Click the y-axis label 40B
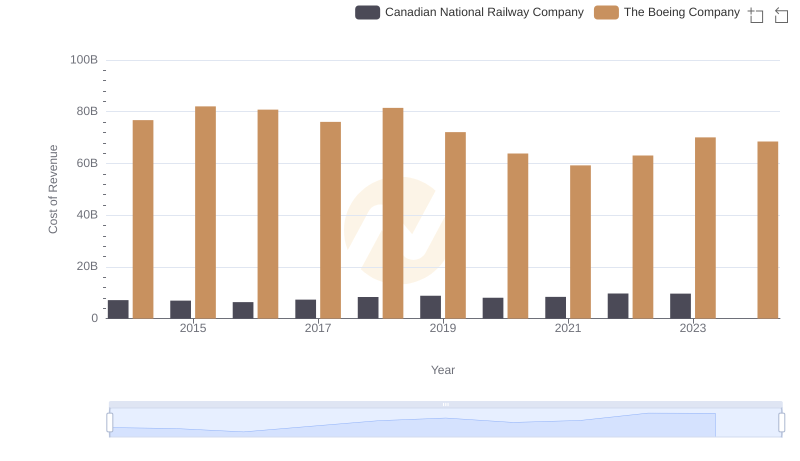 [87, 215]
